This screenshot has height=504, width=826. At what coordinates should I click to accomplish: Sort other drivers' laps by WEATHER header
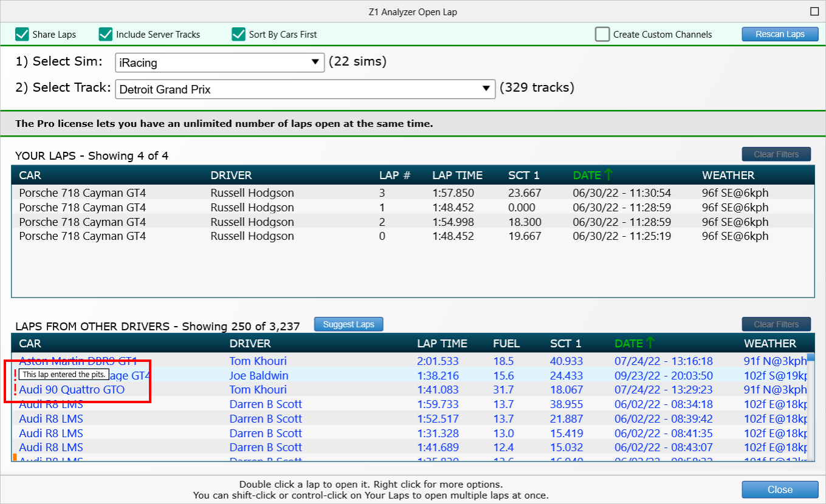point(770,344)
